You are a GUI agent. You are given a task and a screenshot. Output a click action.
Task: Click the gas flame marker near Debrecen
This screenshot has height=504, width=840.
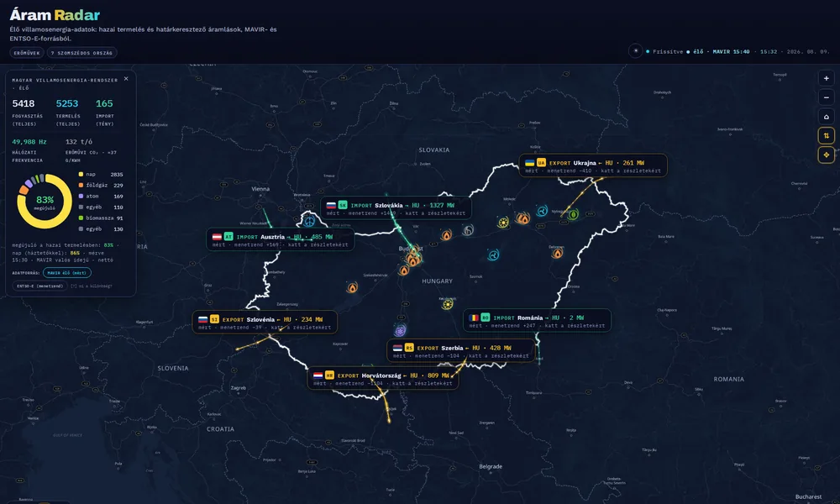[557, 253]
